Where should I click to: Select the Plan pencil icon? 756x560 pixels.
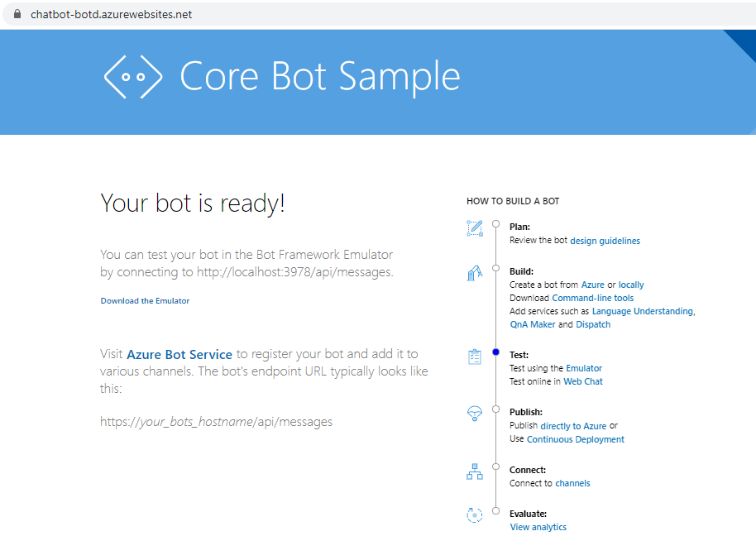(x=475, y=227)
